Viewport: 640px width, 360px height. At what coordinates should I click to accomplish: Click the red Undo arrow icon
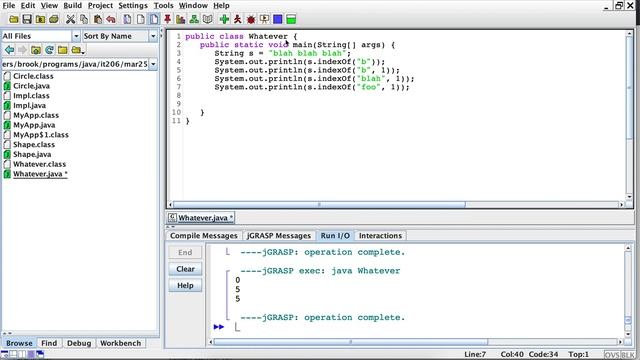(111, 19)
